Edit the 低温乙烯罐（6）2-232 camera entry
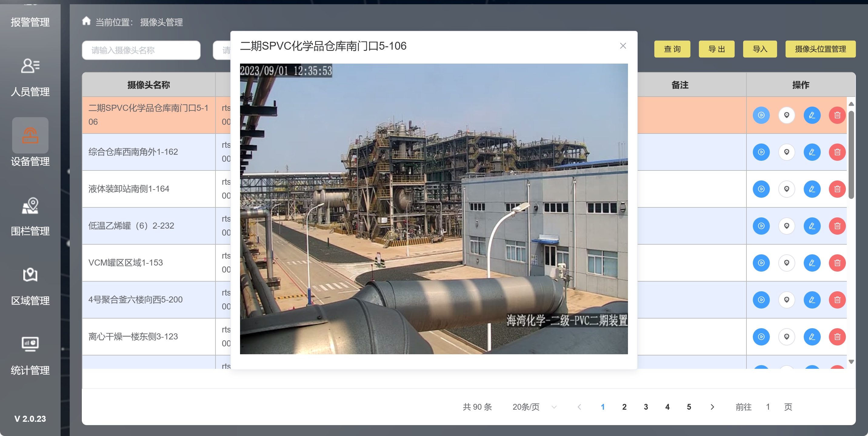The image size is (868, 436). tap(811, 226)
